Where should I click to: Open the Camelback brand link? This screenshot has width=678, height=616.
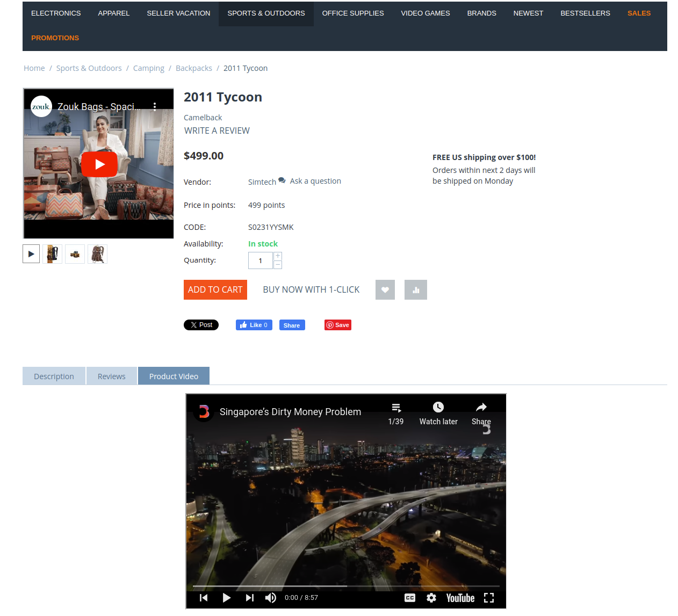[x=203, y=118]
